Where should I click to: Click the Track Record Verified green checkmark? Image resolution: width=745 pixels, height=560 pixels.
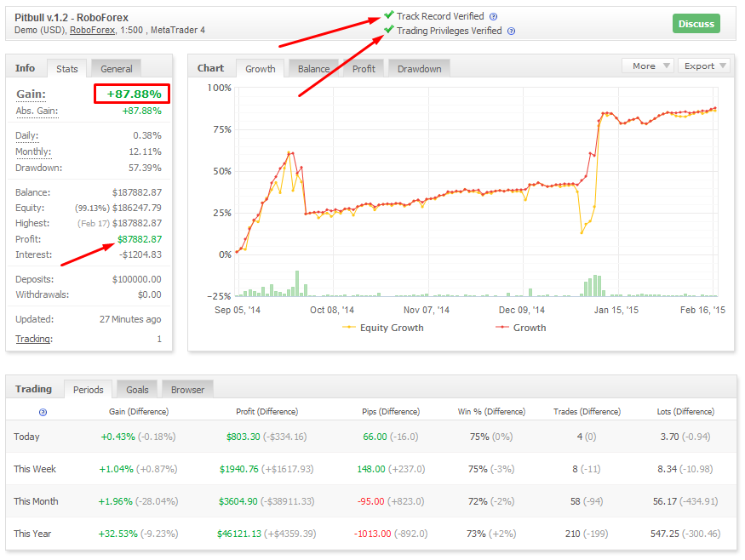388,15
